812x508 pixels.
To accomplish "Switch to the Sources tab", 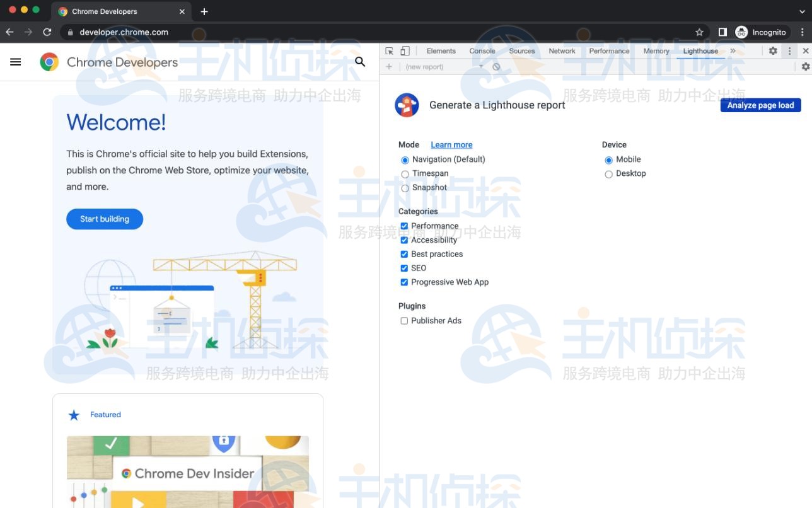I will point(522,51).
